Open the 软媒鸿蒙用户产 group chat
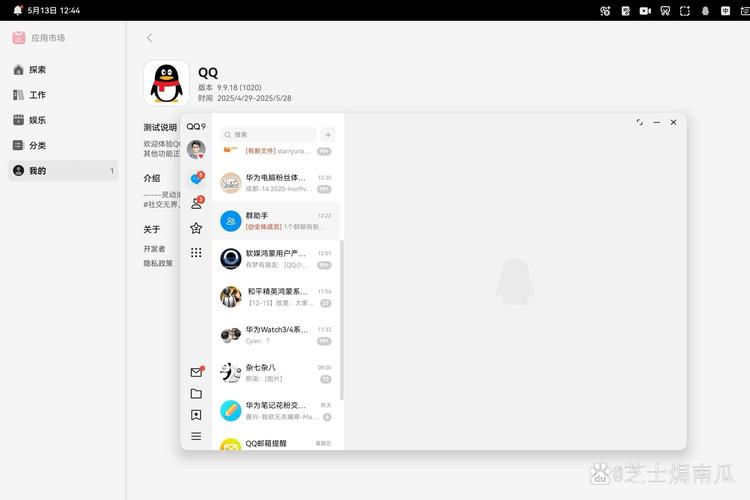750x500 pixels. click(276, 259)
